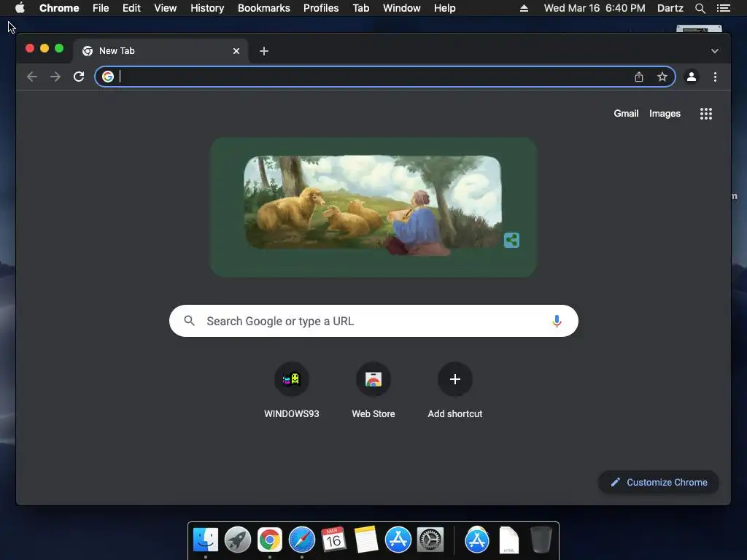Open a new tab with plus button
Screen dimensions: 747x560
(x=264, y=51)
